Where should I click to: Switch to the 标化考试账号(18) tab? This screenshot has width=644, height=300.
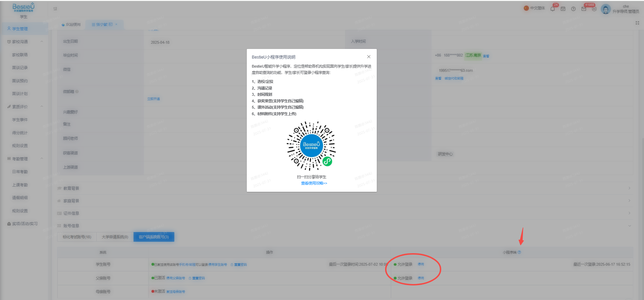coord(77,237)
